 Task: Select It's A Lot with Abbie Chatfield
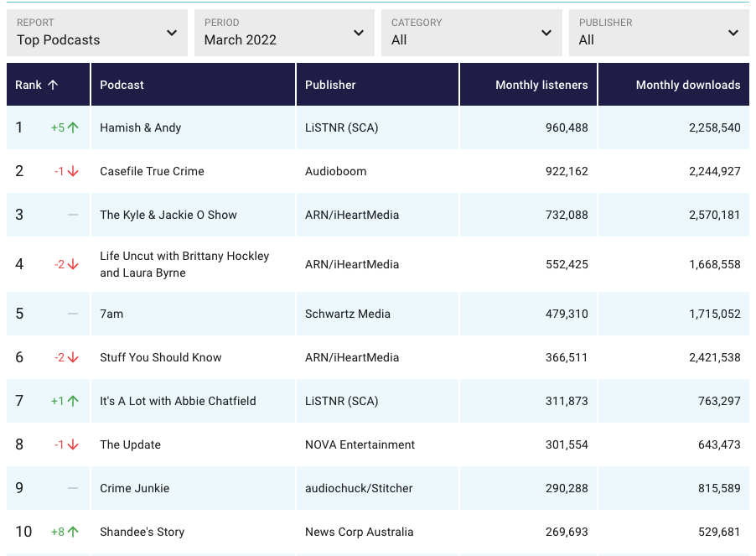coord(178,401)
